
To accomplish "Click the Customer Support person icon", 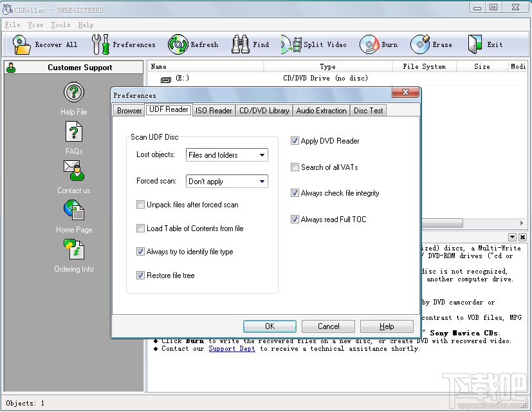I will (11, 67).
